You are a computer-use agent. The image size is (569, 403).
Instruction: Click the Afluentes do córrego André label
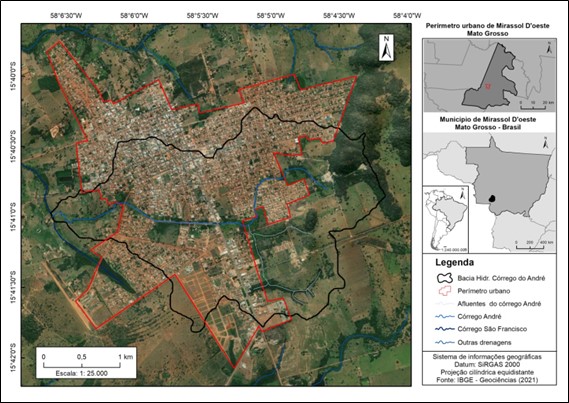tap(499, 304)
